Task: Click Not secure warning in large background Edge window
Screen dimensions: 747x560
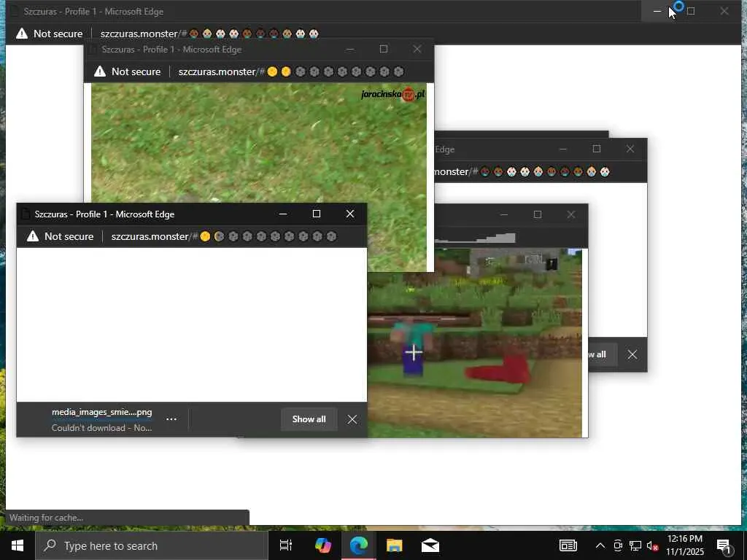Action: point(49,34)
